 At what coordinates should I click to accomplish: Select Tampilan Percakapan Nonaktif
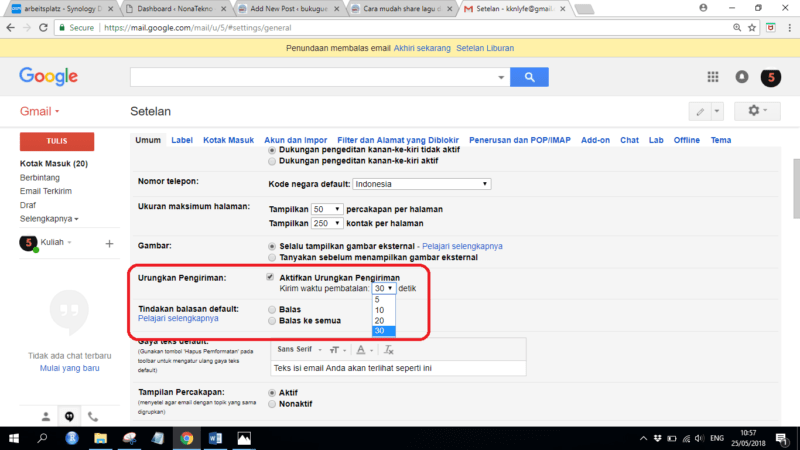[272, 404]
